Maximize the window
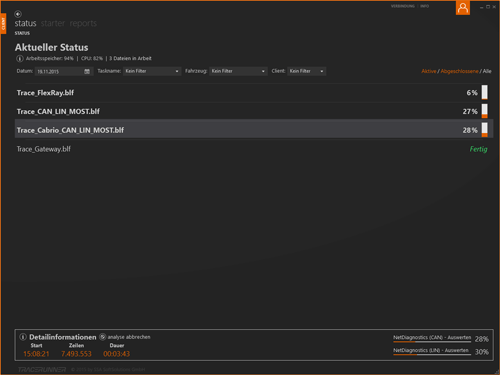Image resolution: width=500 pixels, height=375 pixels. click(488, 7)
